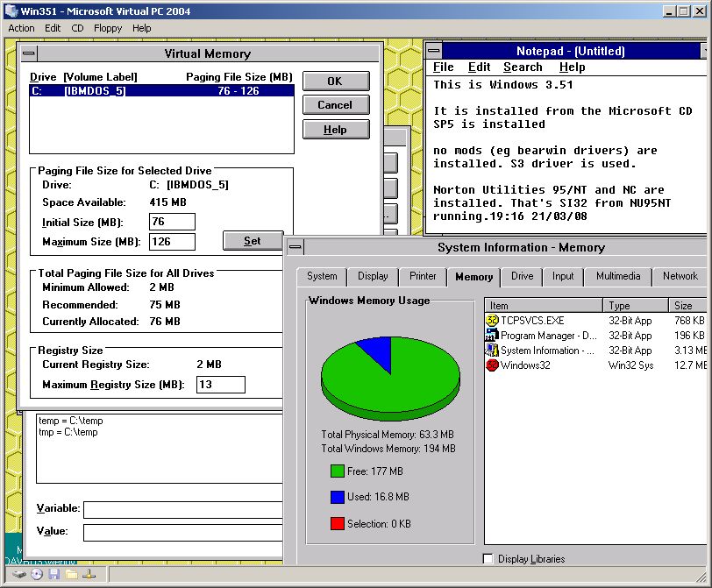Minimize the Virtual PC window

pyautogui.click(x=668, y=11)
